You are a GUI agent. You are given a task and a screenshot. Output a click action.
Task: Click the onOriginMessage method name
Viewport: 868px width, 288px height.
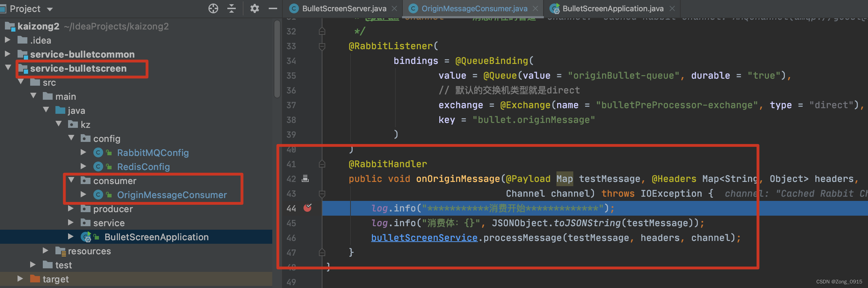[458, 179]
